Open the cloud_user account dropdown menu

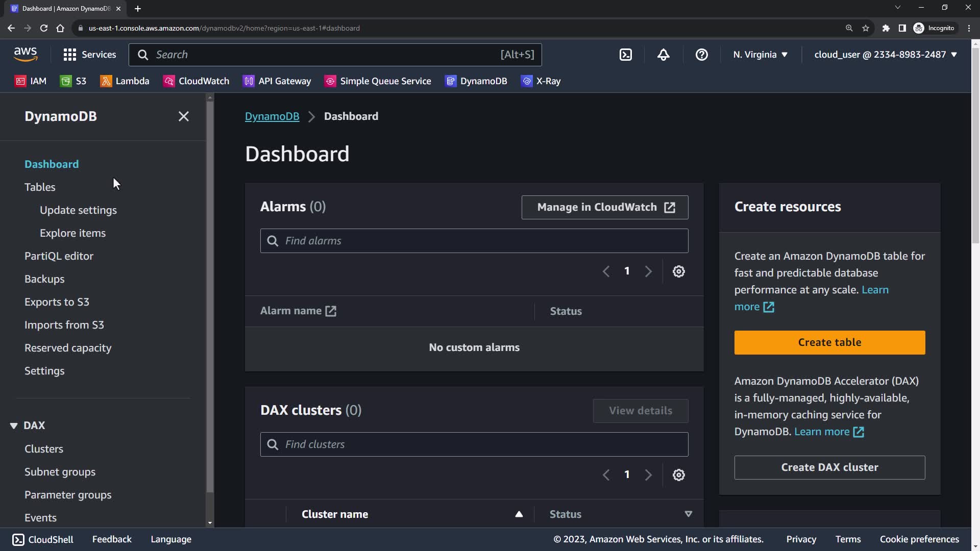886,55
